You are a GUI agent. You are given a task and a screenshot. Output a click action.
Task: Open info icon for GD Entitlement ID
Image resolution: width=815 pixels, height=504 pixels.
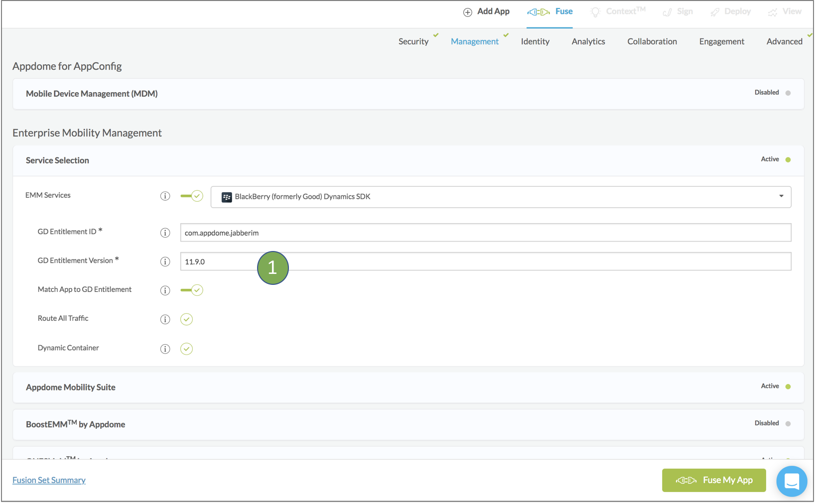(165, 233)
